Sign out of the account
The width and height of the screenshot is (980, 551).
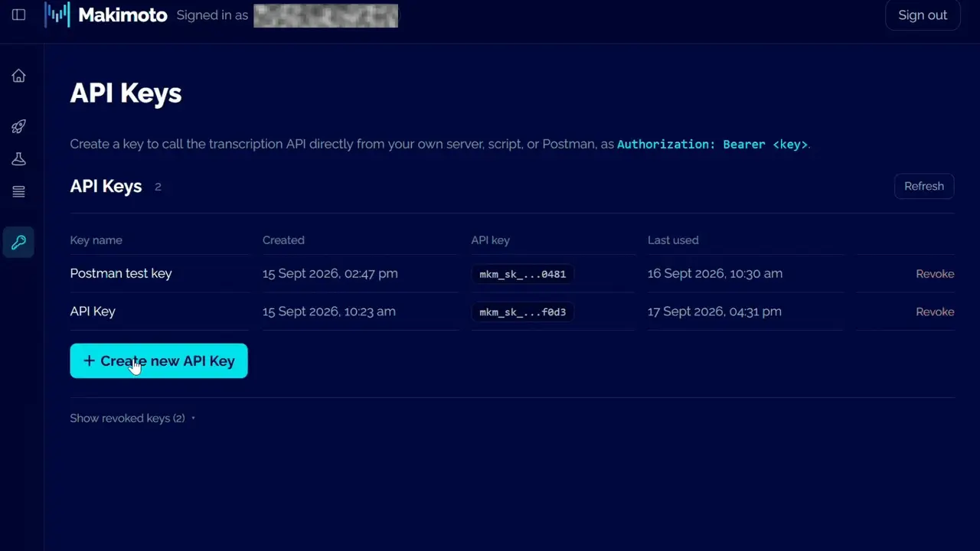[x=923, y=15]
